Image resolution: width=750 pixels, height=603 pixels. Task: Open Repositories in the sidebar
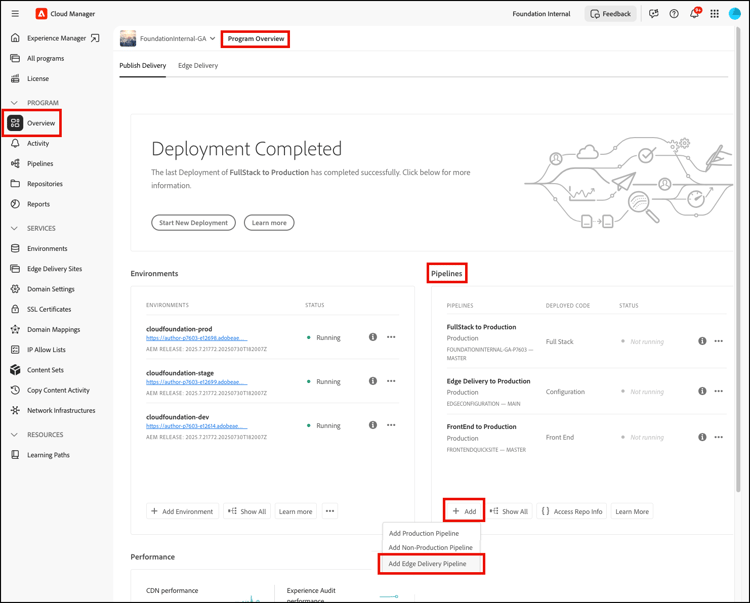point(44,184)
